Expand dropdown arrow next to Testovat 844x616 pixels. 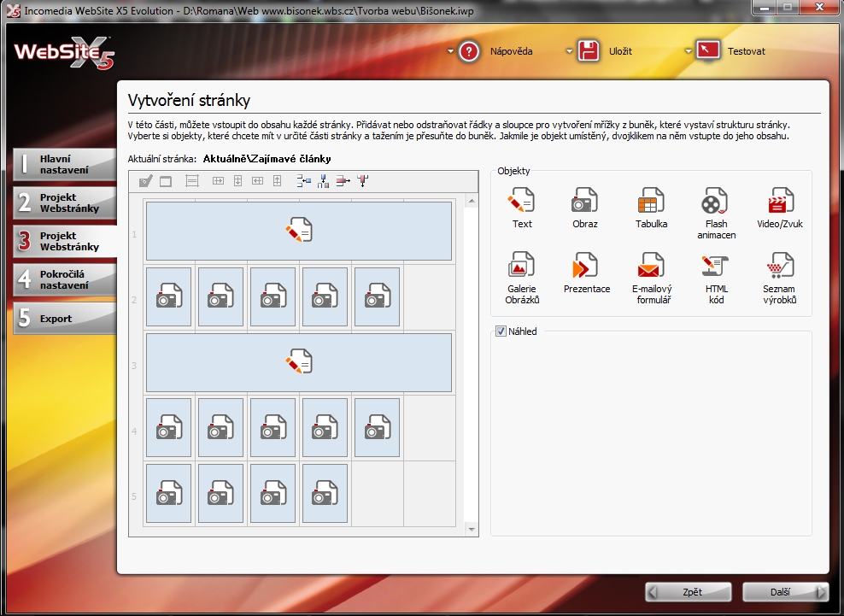coord(688,51)
